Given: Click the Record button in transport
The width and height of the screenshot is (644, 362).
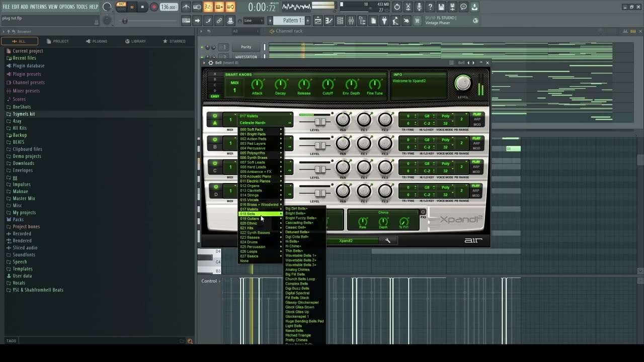Looking at the screenshot, I should pos(154,7).
